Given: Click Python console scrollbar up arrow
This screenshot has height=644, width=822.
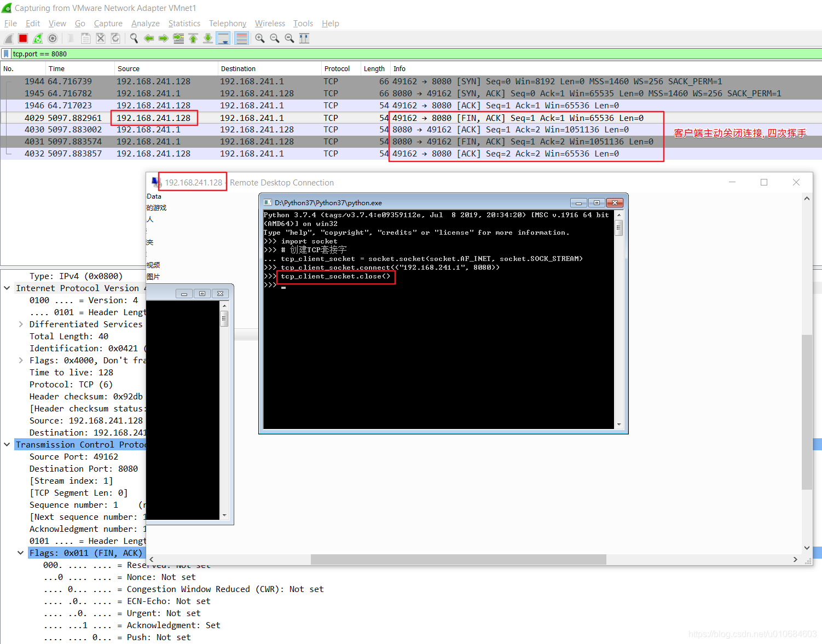Looking at the screenshot, I should pyautogui.click(x=619, y=214).
